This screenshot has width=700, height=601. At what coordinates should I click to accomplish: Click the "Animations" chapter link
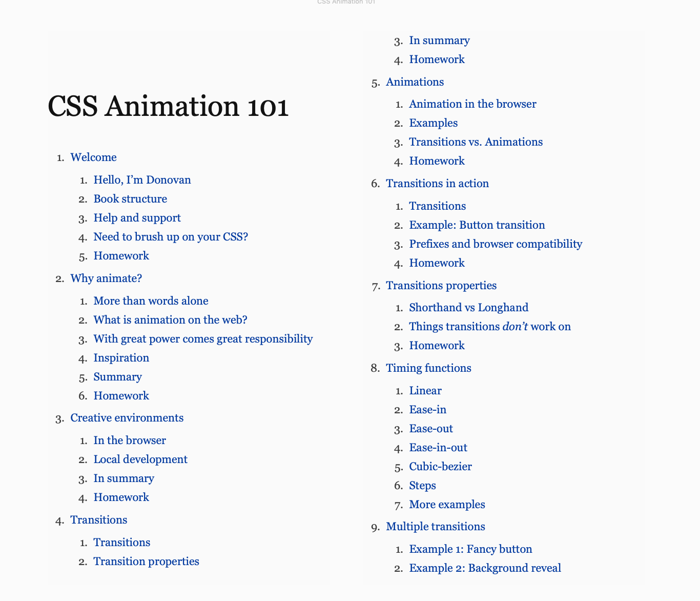point(415,82)
